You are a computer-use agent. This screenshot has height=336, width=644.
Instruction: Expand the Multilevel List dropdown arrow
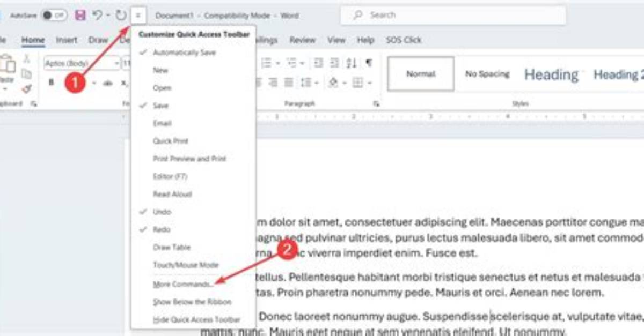click(x=303, y=63)
